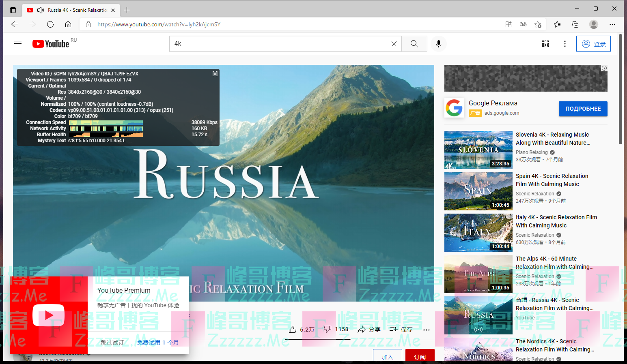627x364 pixels.
Task: Dislike the video with thumbs down
Action: (x=328, y=330)
